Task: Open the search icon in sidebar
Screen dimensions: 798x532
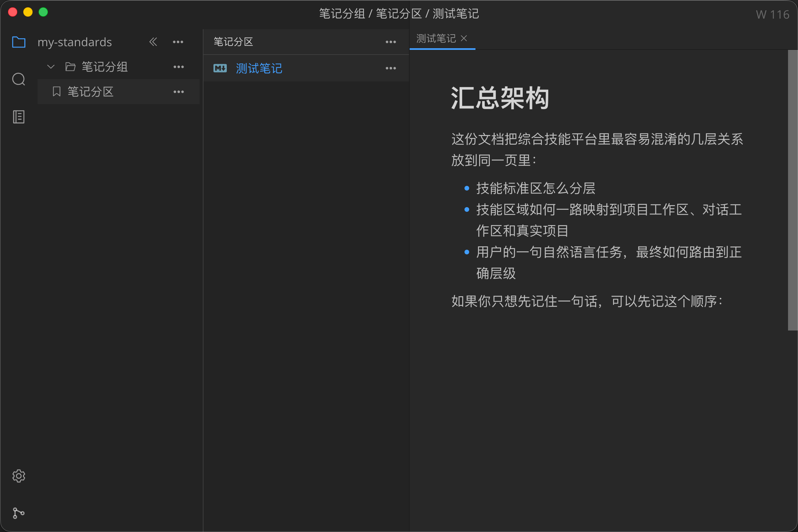Action: coord(19,79)
